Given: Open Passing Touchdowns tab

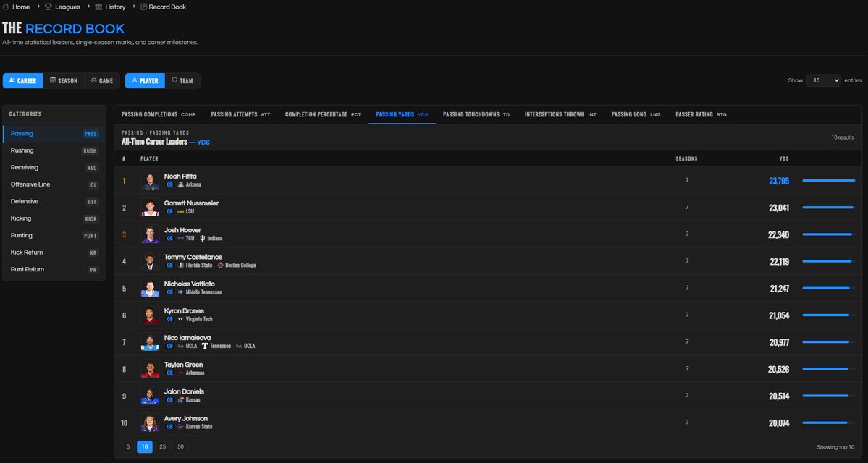Looking at the screenshot, I should point(476,114).
